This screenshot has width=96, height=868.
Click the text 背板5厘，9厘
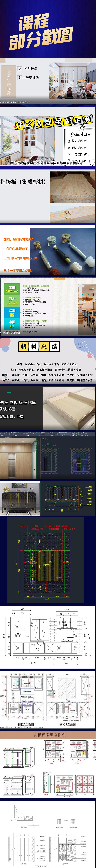(12, 416)
